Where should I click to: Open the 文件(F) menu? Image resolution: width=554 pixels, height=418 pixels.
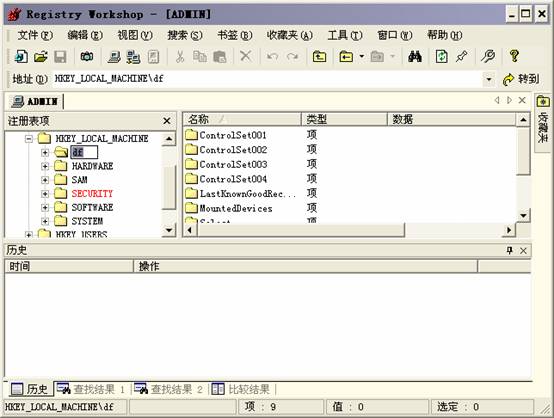coord(35,35)
